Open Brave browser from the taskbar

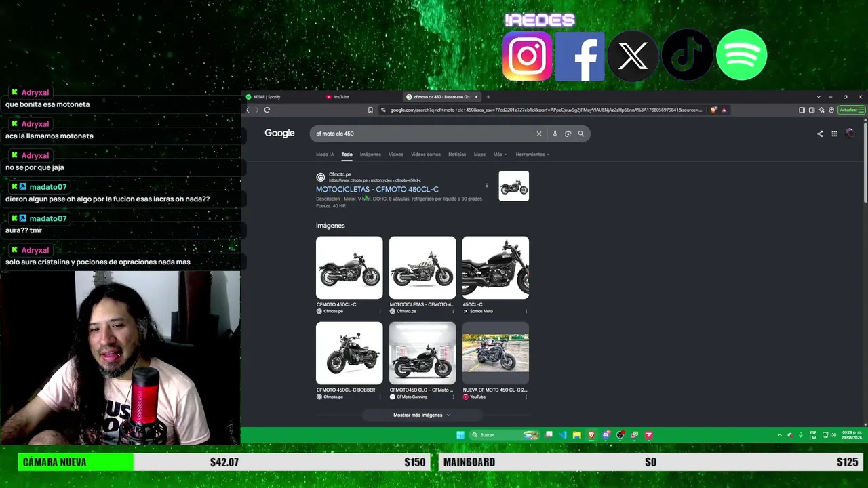tap(591, 435)
